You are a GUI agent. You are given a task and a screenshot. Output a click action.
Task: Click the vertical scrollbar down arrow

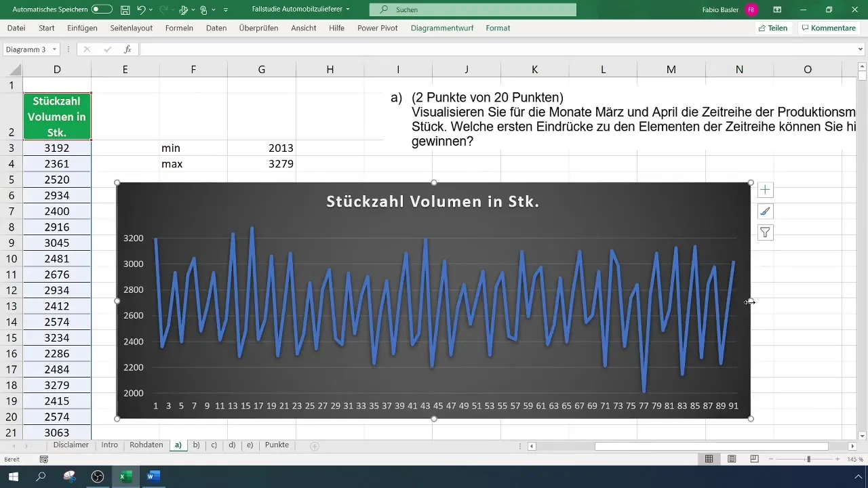[862, 436]
